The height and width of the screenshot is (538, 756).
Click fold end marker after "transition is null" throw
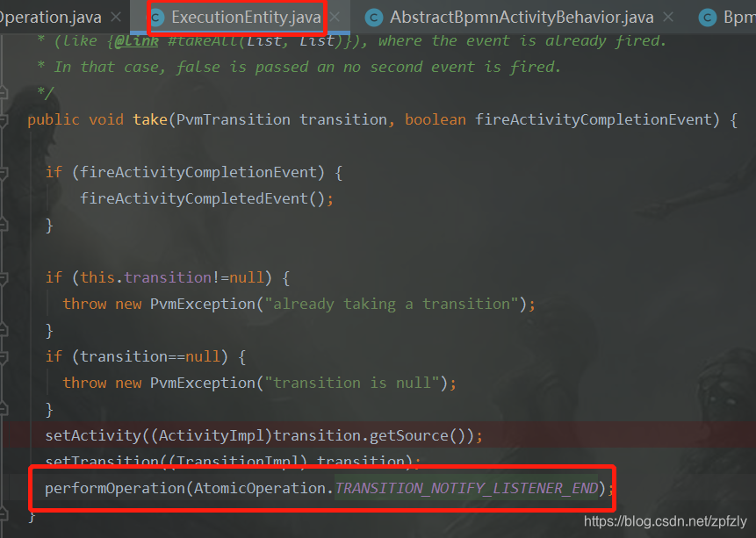click(x=4, y=409)
